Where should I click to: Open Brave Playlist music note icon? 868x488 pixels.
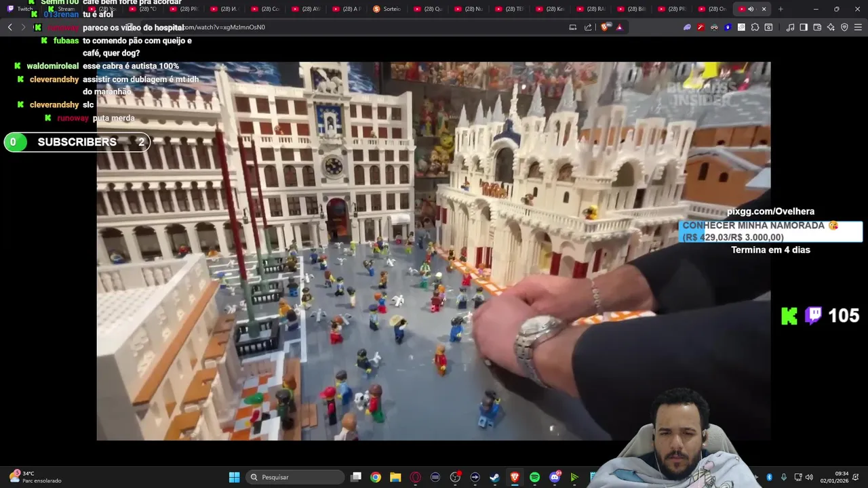point(790,27)
